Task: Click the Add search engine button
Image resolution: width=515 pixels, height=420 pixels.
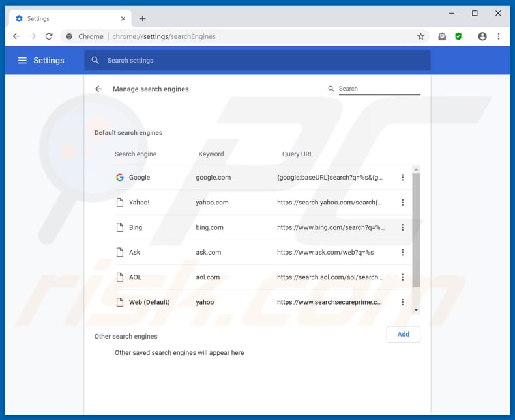Action: pyautogui.click(x=404, y=334)
